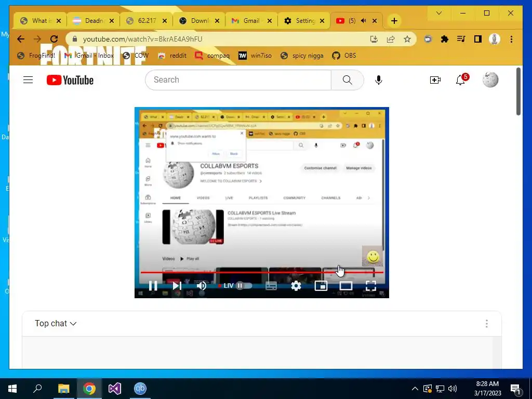Click the search magnifier button
Viewport: 532px width, 399px height.
tap(348, 80)
